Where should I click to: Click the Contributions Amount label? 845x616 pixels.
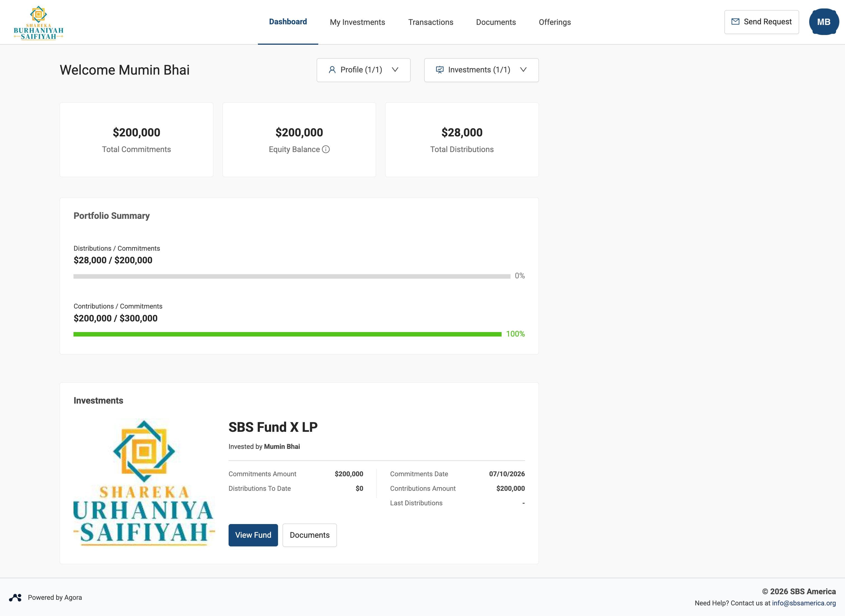(x=423, y=489)
